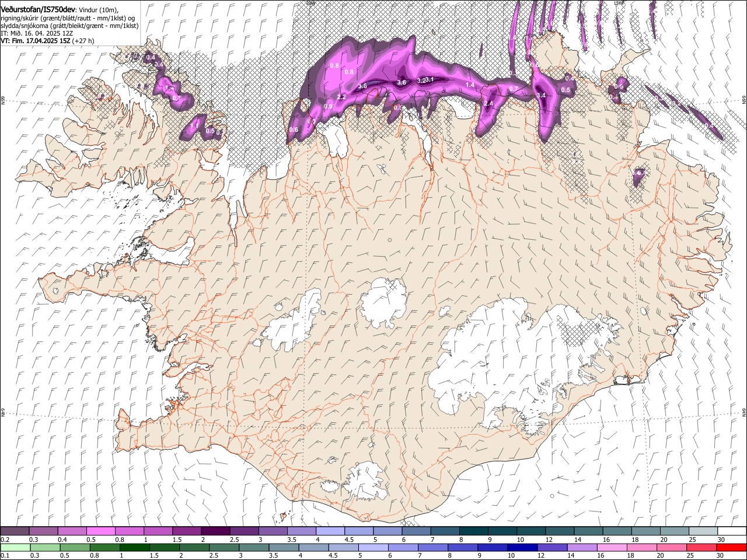This screenshot has width=747, height=560.
Task: Select upper scale swatch starting at 3.5
Action: pos(301,531)
